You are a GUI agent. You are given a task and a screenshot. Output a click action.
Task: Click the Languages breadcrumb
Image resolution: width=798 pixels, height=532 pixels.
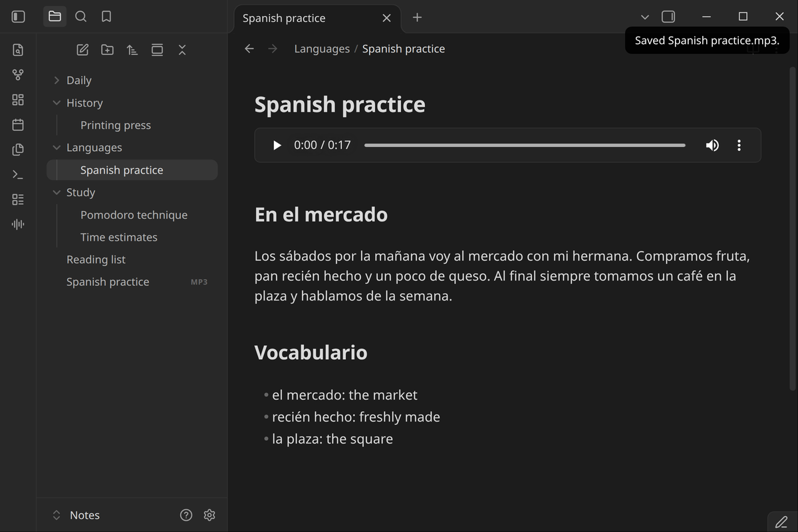click(x=322, y=49)
